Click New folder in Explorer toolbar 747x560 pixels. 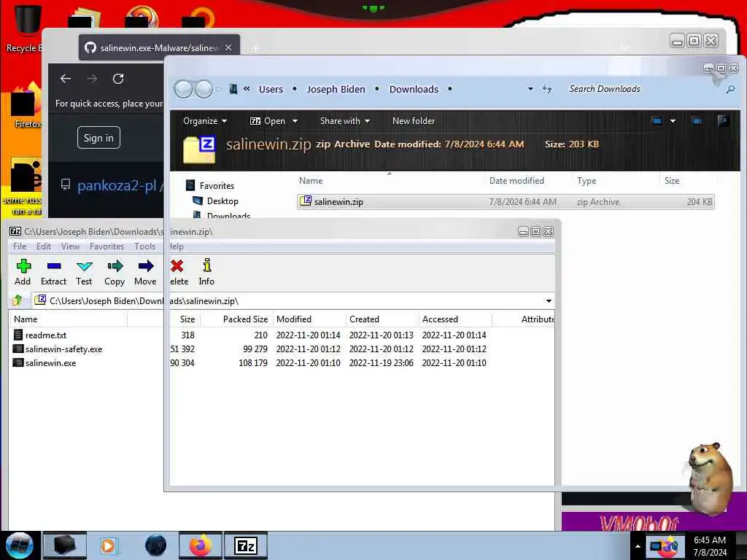(414, 121)
